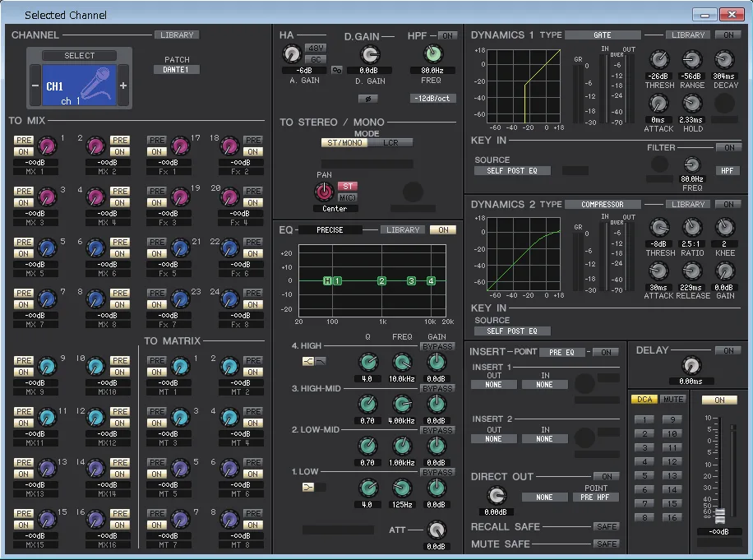The height and width of the screenshot is (560, 753).
Task: Toggle DYNAMICS 1 ON button
Action: coord(728,35)
